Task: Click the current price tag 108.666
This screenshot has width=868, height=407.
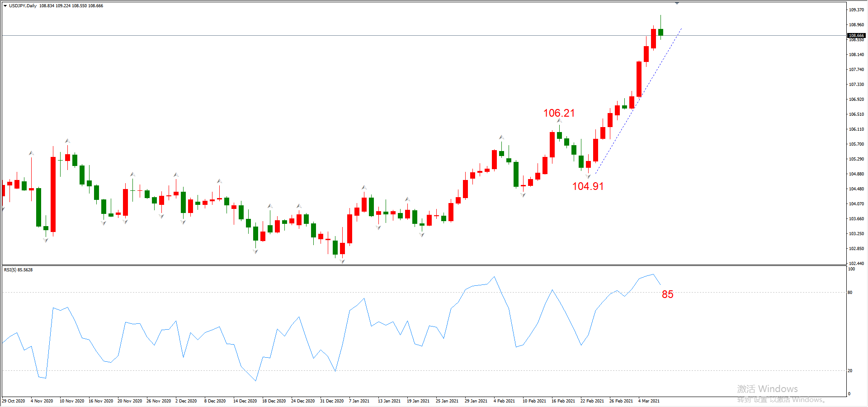Action: tap(856, 35)
